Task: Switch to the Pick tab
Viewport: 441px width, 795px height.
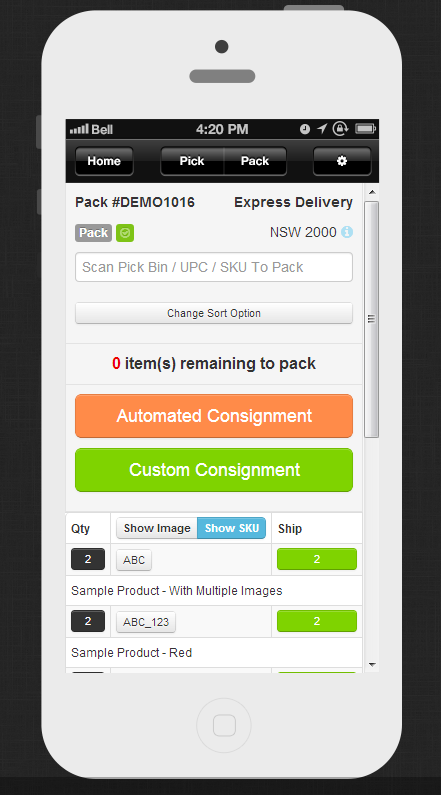Action: (x=192, y=161)
